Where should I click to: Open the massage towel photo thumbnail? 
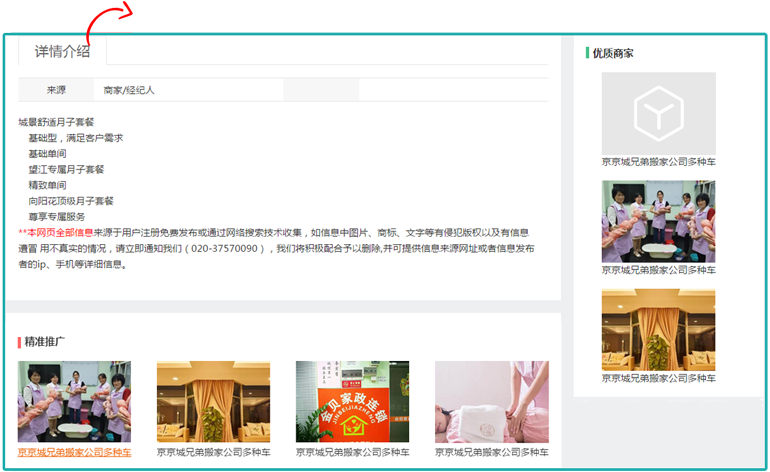coord(491,402)
